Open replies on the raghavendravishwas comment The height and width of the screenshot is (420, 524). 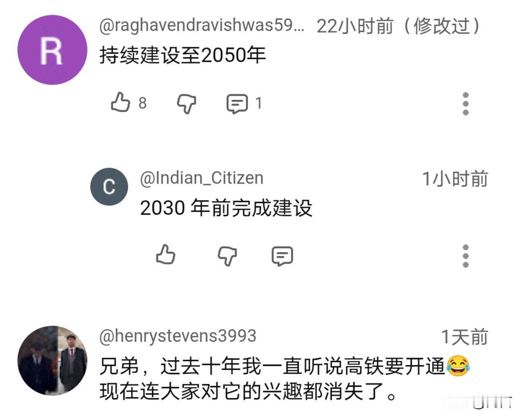pyautogui.click(x=237, y=104)
